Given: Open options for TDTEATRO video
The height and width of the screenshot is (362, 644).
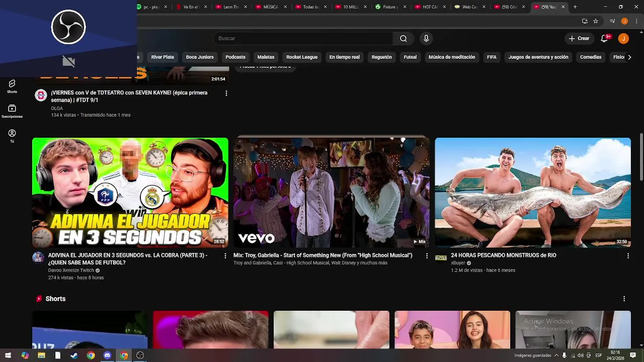Looking at the screenshot, I should (x=226, y=93).
